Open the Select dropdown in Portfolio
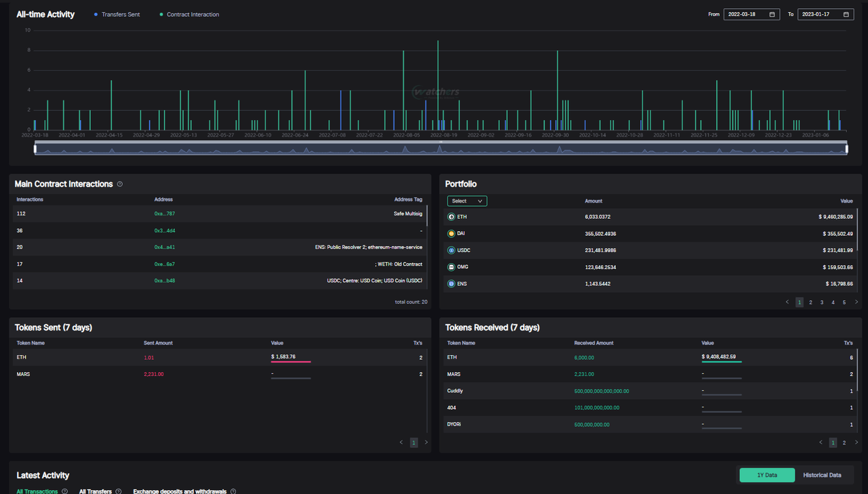Screen dimensions: 868x494 click(467, 201)
